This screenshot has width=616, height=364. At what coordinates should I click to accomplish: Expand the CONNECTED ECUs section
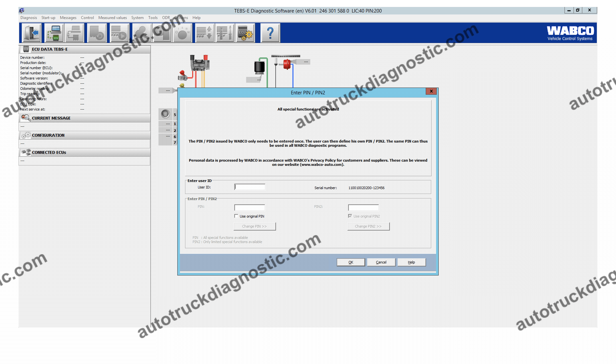click(x=49, y=152)
